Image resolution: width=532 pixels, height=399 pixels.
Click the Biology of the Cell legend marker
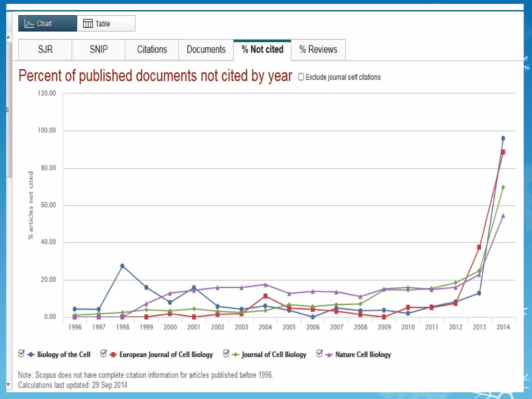pos(31,355)
